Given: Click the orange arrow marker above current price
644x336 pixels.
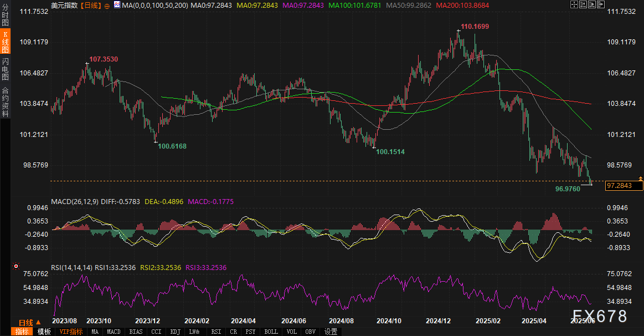Looking at the screenshot, I should coord(640,178).
